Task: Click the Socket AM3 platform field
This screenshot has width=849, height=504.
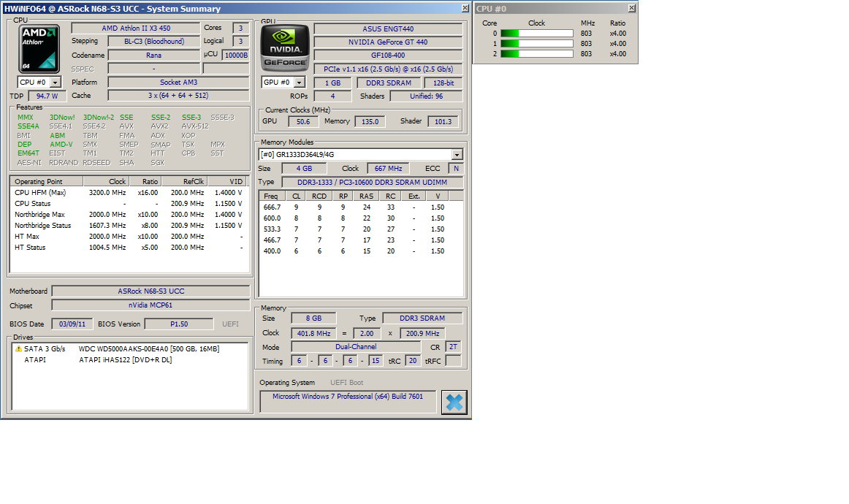Action: [x=179, y=83]
